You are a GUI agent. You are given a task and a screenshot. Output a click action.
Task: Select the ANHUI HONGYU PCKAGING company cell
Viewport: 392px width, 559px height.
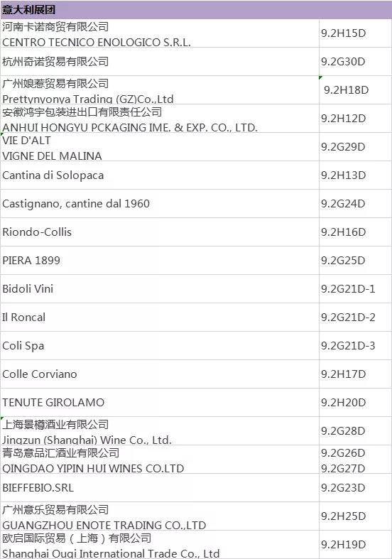[x=160, y=119]
